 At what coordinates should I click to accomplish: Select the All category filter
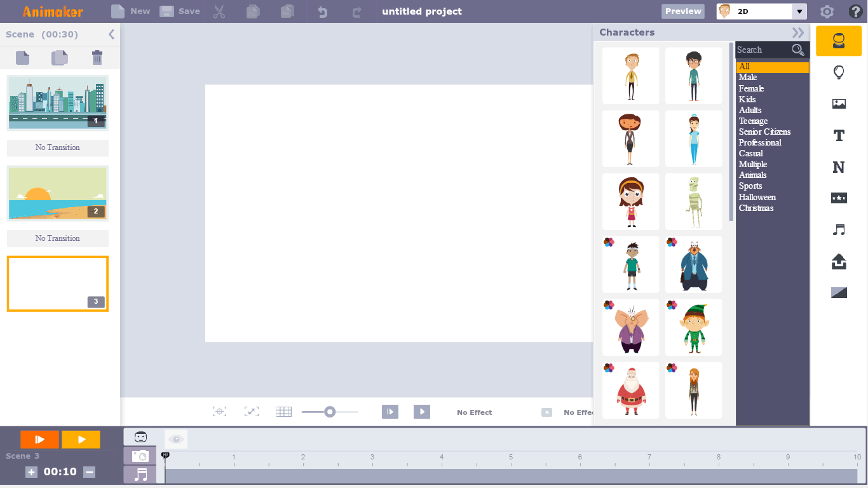point(771,66)
